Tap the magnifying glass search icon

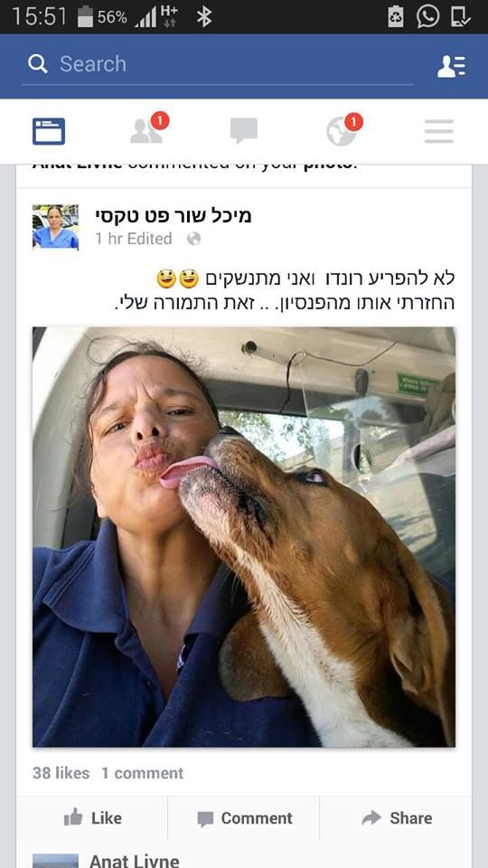click(x=38, y=64)
